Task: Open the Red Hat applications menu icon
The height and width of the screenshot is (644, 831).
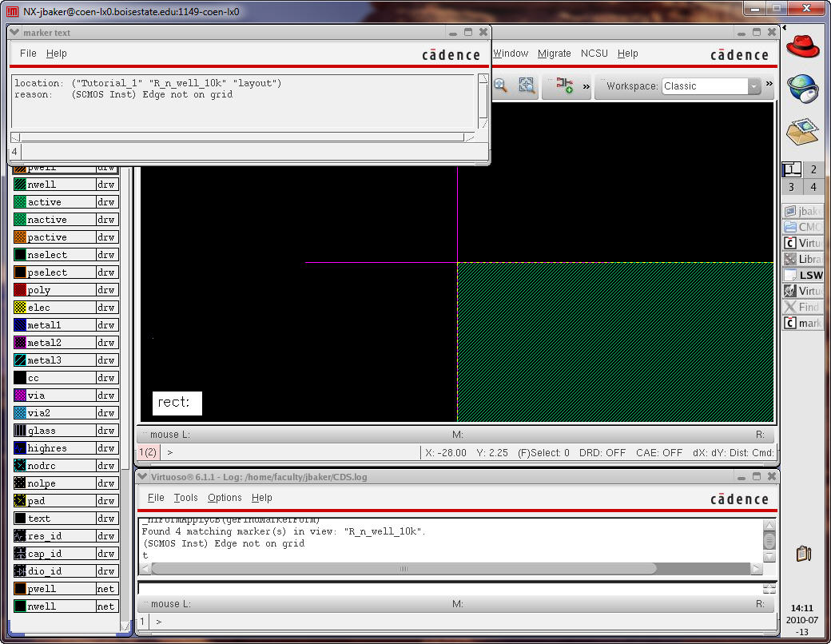Action: [x=802, y=45]
